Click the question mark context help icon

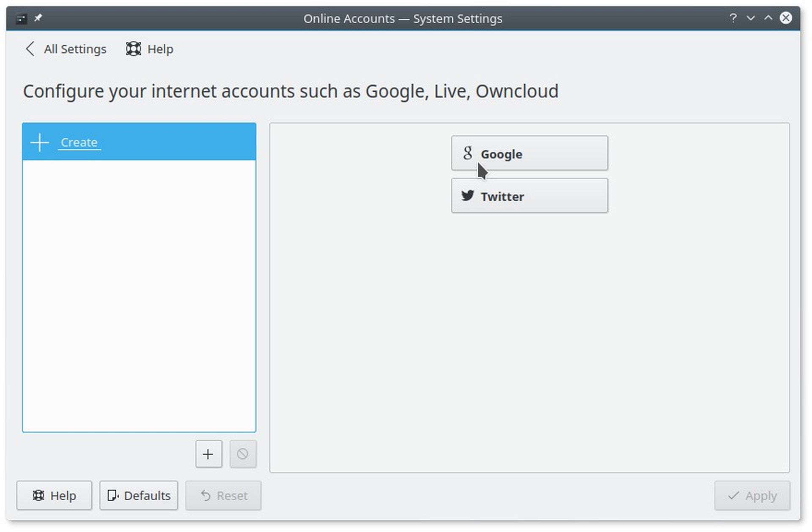point(733,18)
